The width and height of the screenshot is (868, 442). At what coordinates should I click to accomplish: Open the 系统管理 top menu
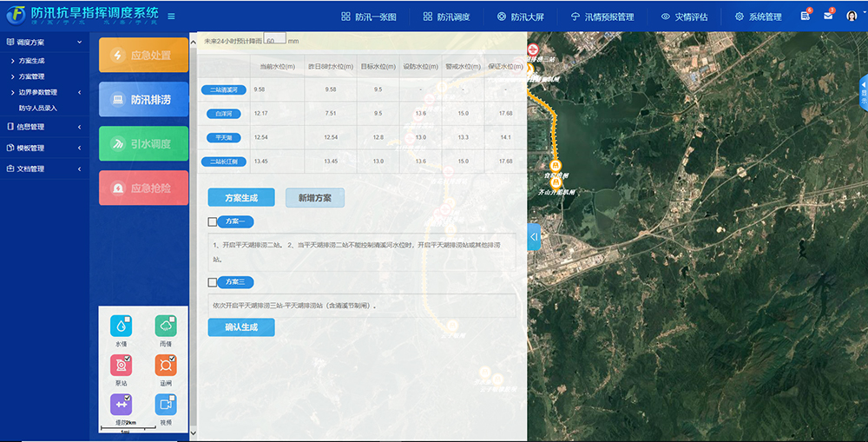coord(758,16)
